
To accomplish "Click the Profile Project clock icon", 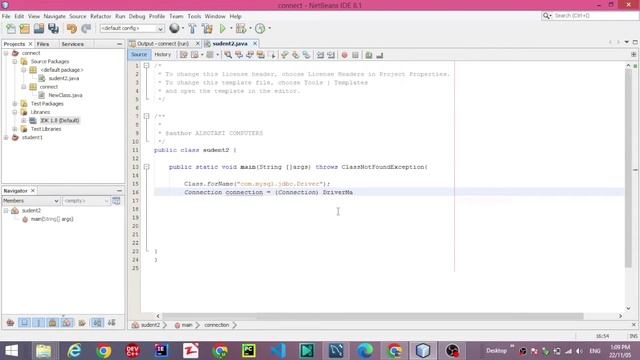I will pos(260,28).
